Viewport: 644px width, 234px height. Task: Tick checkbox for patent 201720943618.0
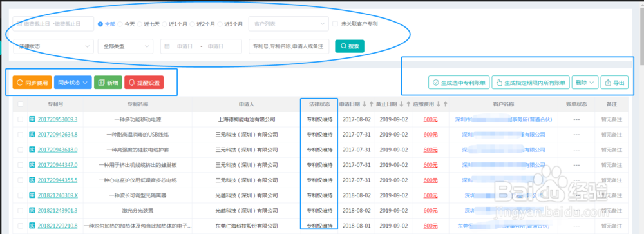tap(20, 150)
